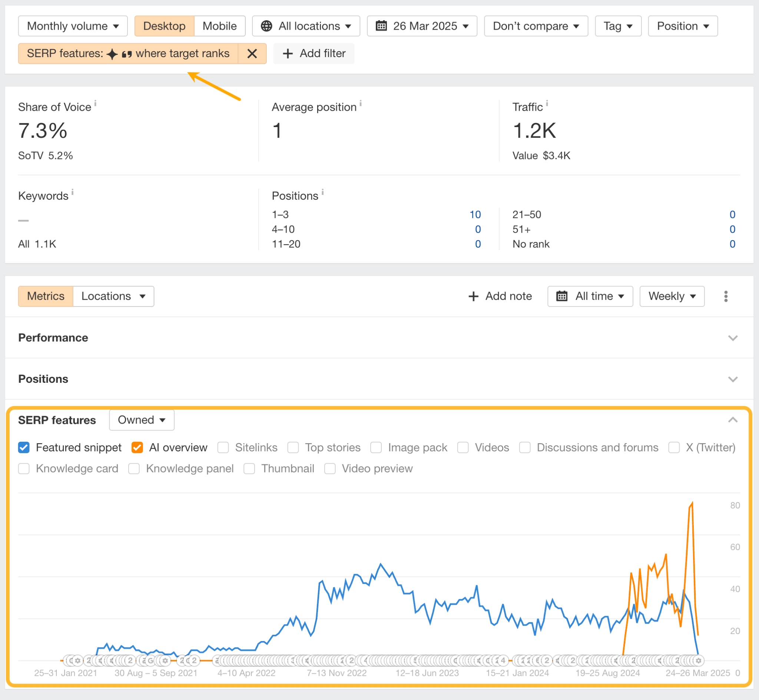Click the info icon beside Traffic
Screen dimensions: 759x700
point(547,103)
